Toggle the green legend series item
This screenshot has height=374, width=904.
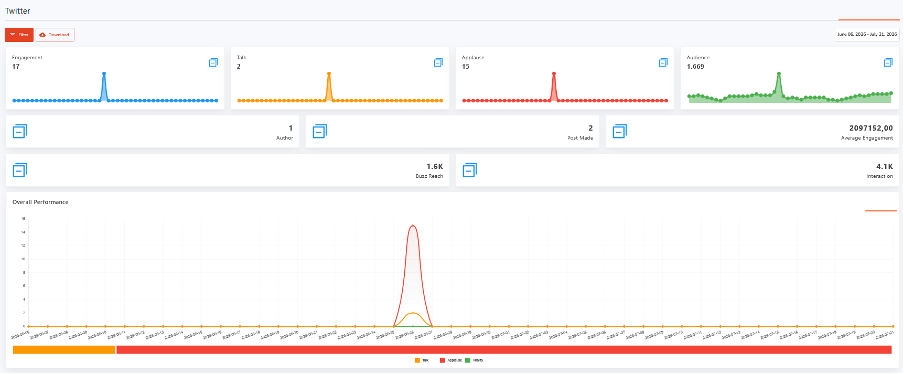pos(474,360)
